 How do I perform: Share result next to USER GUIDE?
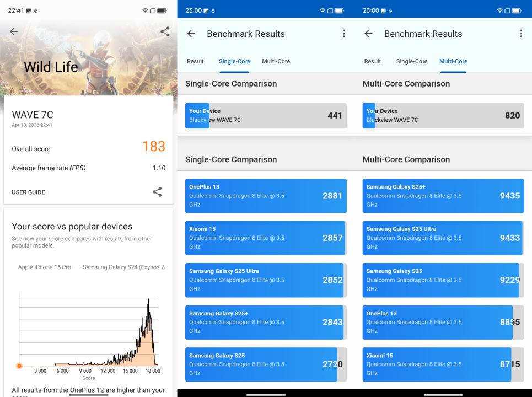coord(157,192)
